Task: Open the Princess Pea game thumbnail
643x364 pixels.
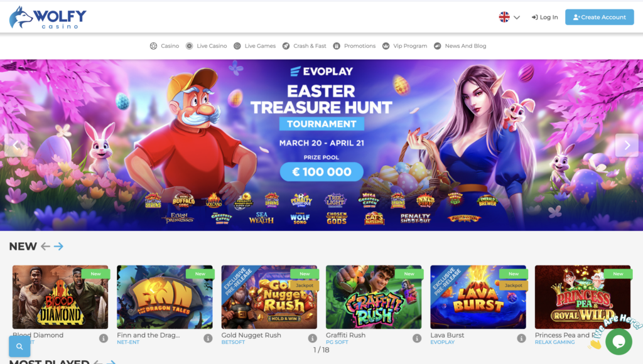Action: (582, 297)
